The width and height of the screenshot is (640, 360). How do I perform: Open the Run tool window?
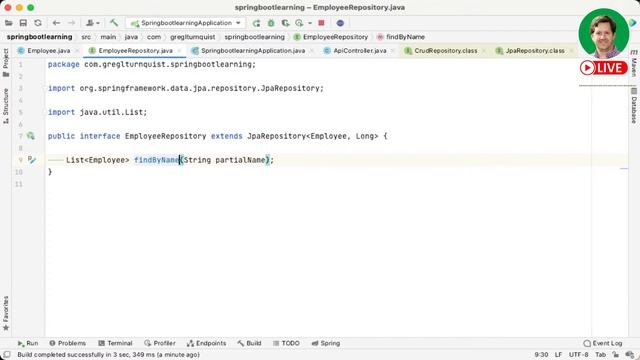pyautogui.click(x=28, y=343)
